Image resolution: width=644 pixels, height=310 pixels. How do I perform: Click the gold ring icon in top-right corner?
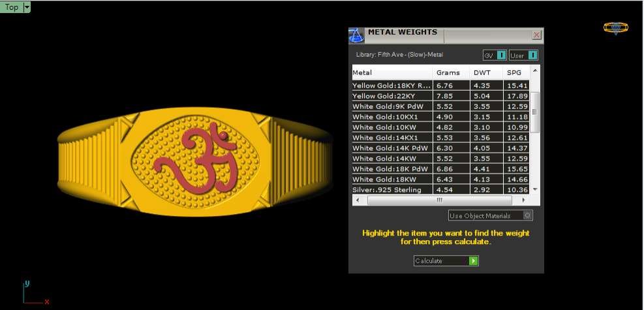coord(615,27)
